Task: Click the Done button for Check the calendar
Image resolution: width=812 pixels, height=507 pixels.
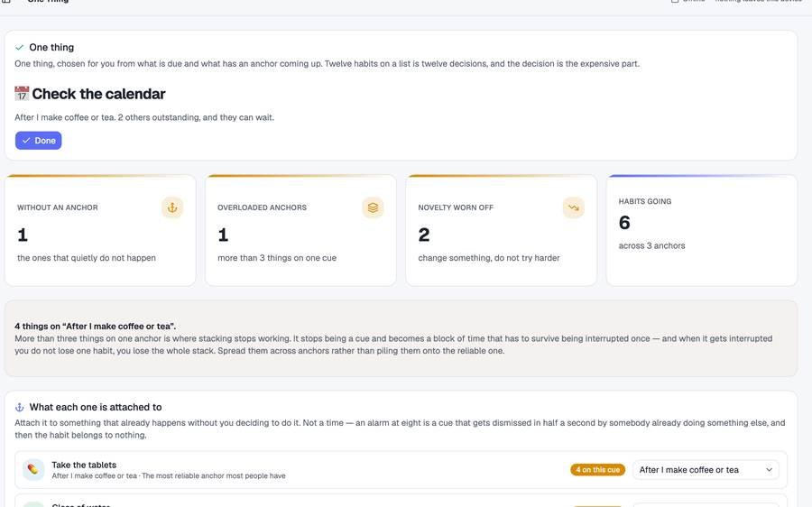Action: (x=38, y=141)
